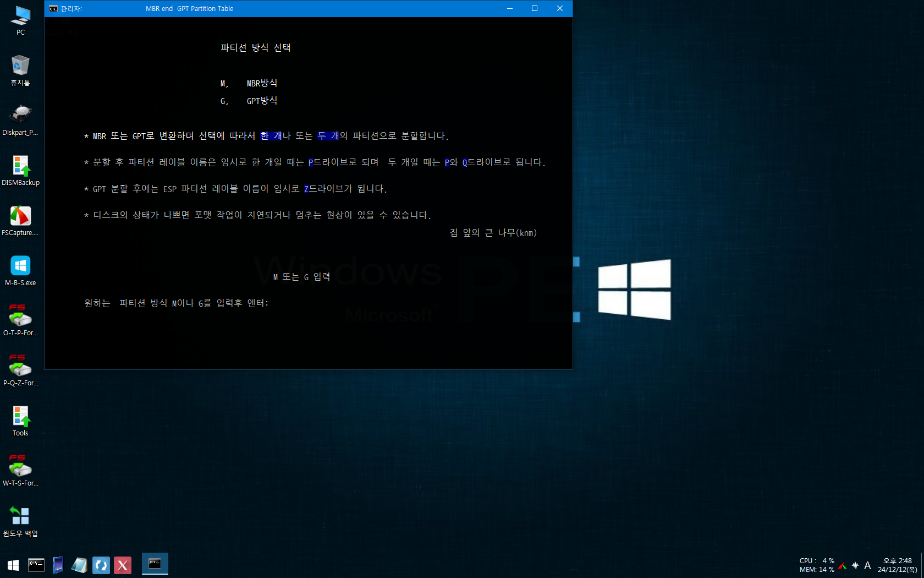Image resolution: width=924 pixels, height=578 pixels.
Task: Select the DISMBackup desktop shortcut
Action: [x=20, y=171]
